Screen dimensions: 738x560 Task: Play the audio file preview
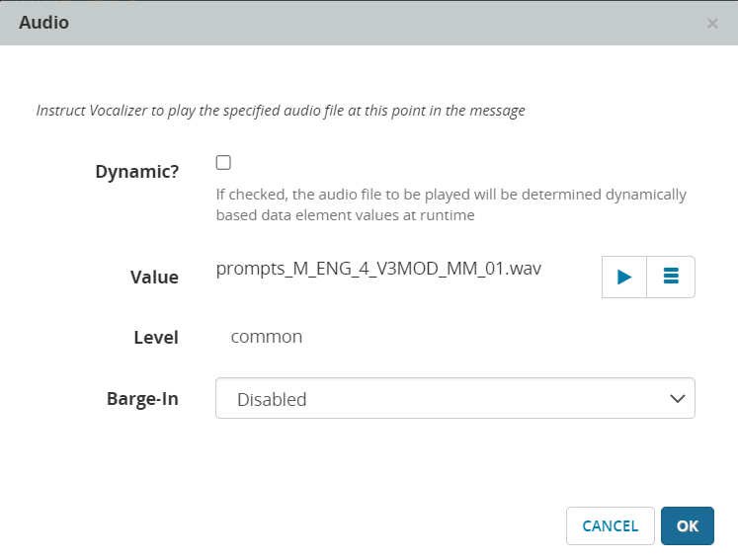[x=623, y=278]
